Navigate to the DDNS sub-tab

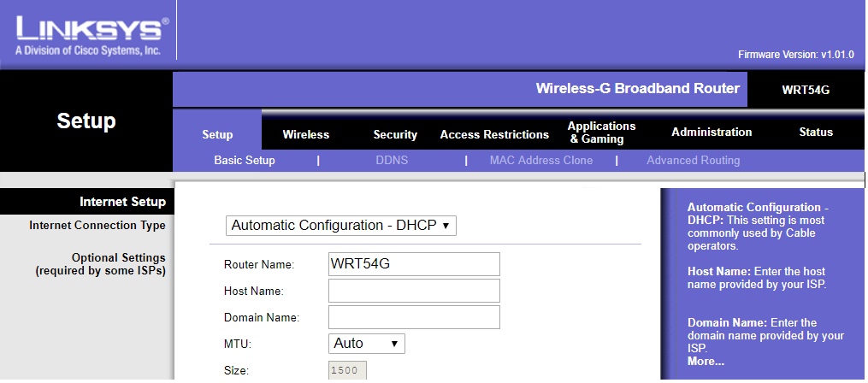[392, 161]
